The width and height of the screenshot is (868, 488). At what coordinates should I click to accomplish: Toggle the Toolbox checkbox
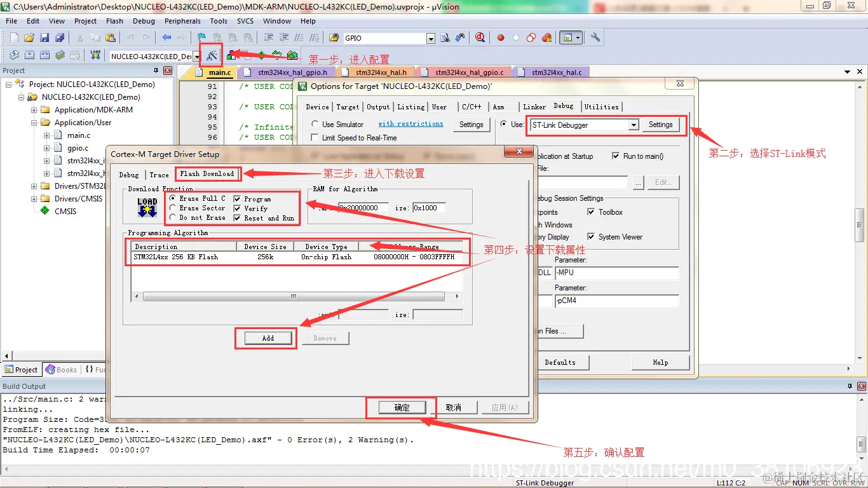[591, 212]
